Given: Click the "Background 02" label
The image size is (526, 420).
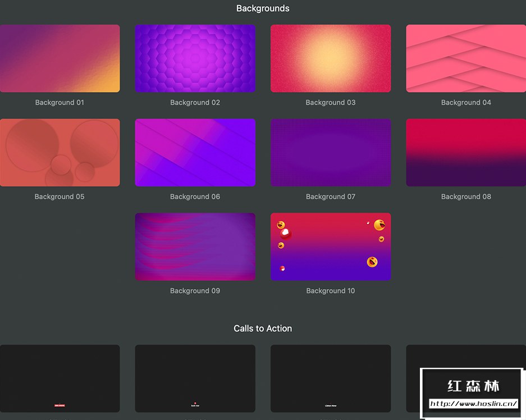Looking at the screenshot, I should 195,103.
